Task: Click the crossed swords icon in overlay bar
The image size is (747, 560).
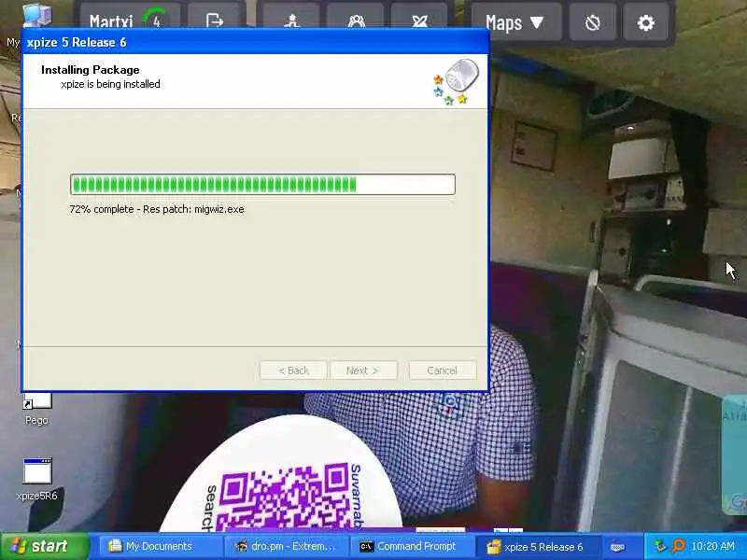Action: (419, 21)
